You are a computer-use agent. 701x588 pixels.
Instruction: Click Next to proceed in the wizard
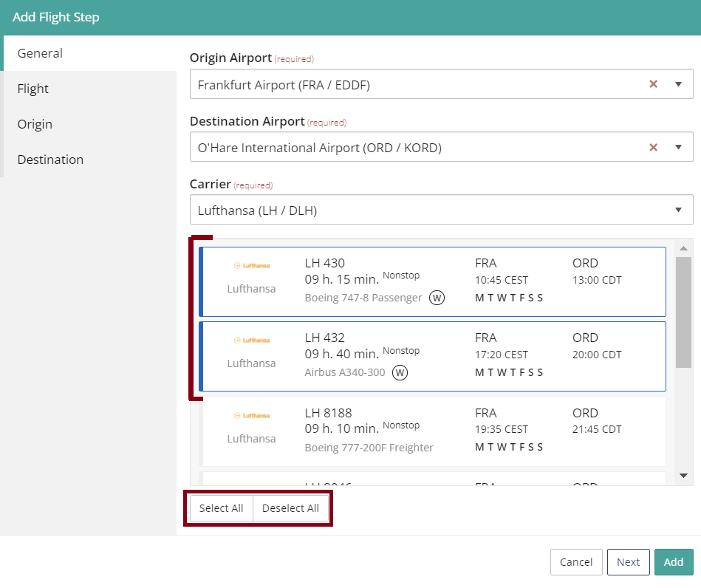628,562
